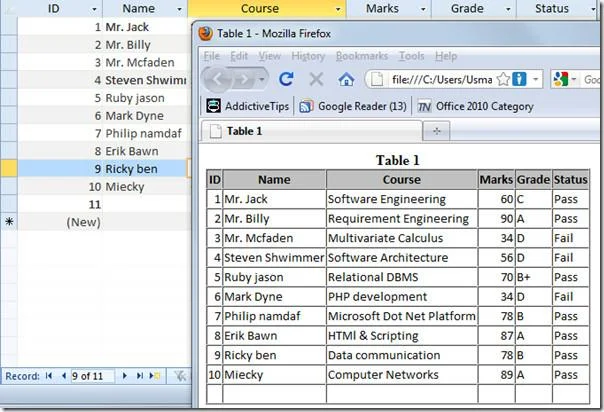
Task: Click 'Microsoft Dot Net Platform' cell in Firefox table
Action: point(401,316)
